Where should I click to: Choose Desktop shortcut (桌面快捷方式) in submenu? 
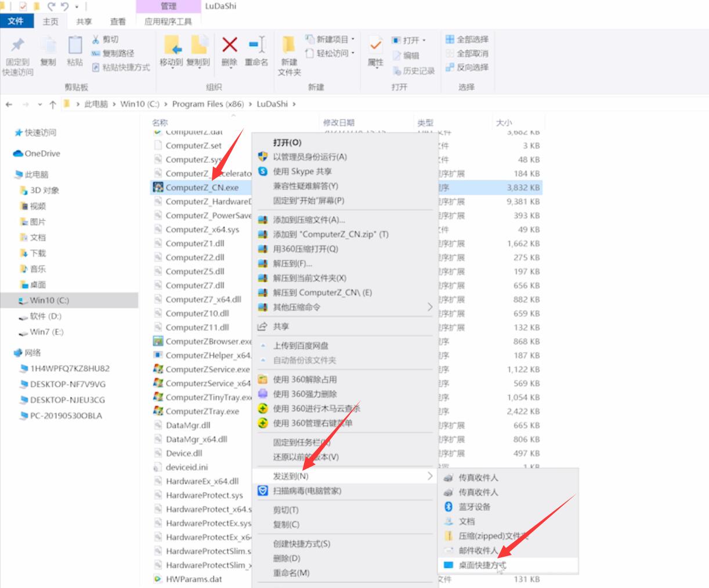(508, 565)
